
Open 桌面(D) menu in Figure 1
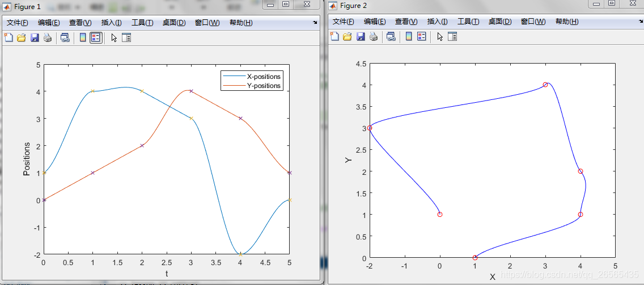coord(173,23)
